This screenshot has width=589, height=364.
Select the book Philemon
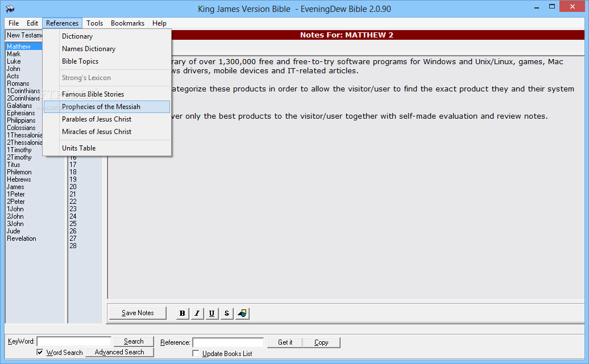19,172
